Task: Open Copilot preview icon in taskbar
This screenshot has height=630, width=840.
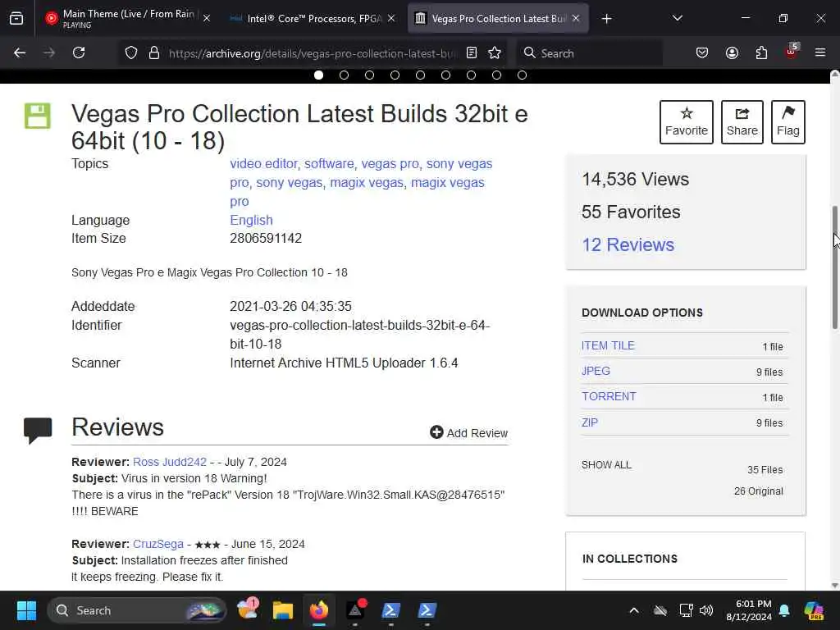Action: pos(814,610)
